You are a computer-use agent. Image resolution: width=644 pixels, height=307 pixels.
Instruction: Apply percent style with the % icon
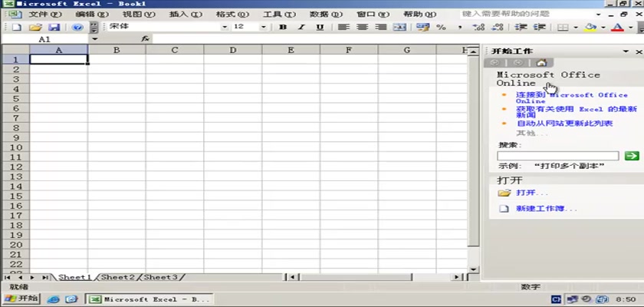pos(441,27)
